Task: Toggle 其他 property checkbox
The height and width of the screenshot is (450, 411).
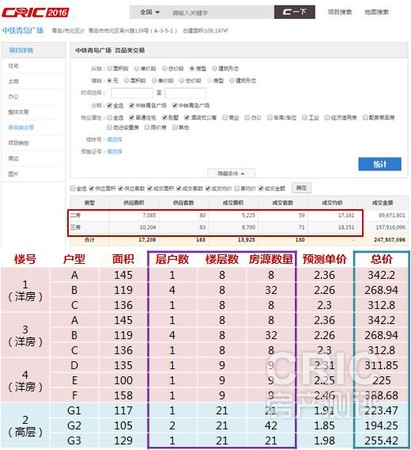Action: pos(175,127)
